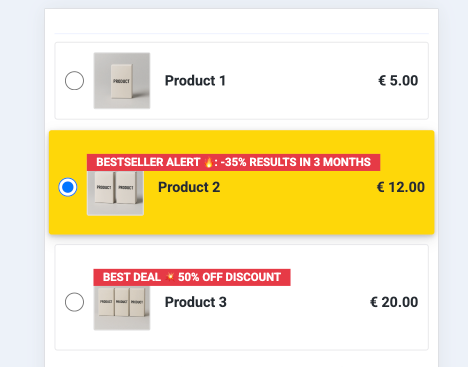This screenshot has height=367, width=468.
Task: Click the € 20.00 price
Action: [x=394, y=302]
